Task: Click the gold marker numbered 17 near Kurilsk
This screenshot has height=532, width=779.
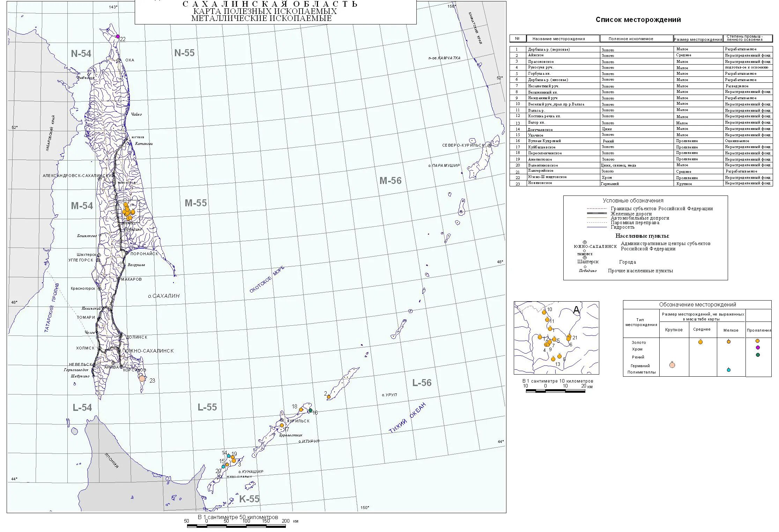Action: (x=282, y=425)
